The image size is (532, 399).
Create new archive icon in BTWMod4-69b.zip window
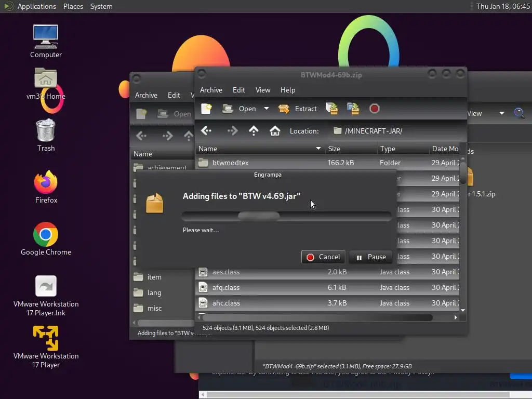pyautogui.click(x=206, y=109)
